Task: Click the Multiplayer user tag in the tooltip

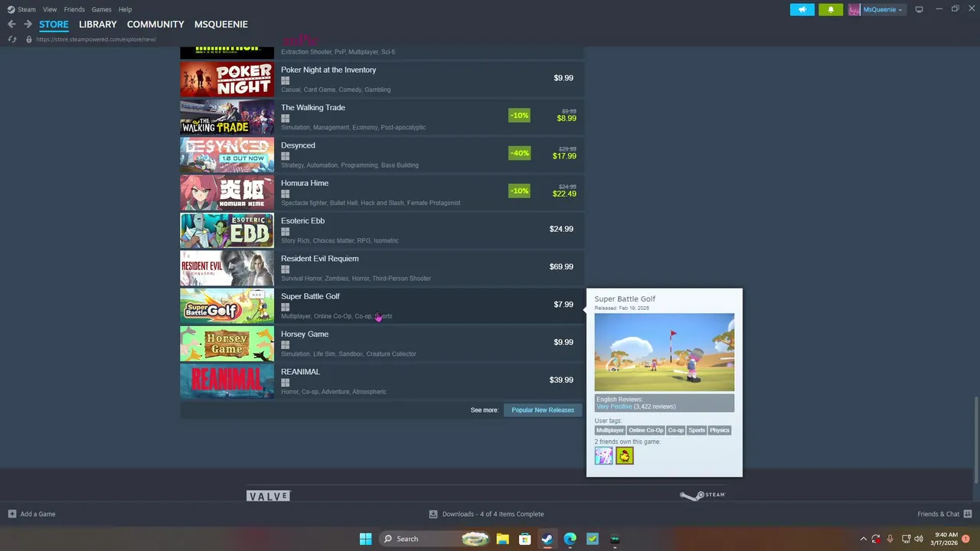Action: pyautogui.click(x=610, y=430)
